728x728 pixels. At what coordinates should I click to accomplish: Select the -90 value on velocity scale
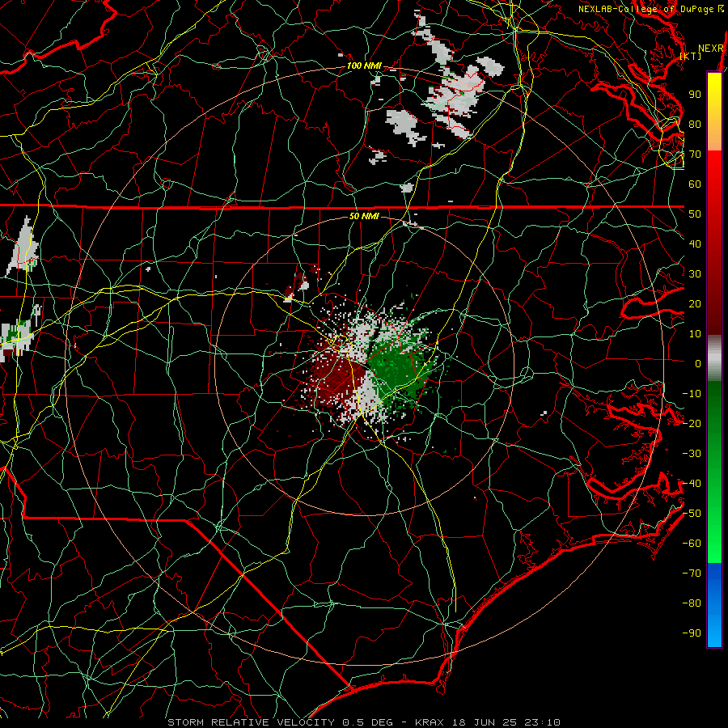pyautogui.click(x=692, y=633)
